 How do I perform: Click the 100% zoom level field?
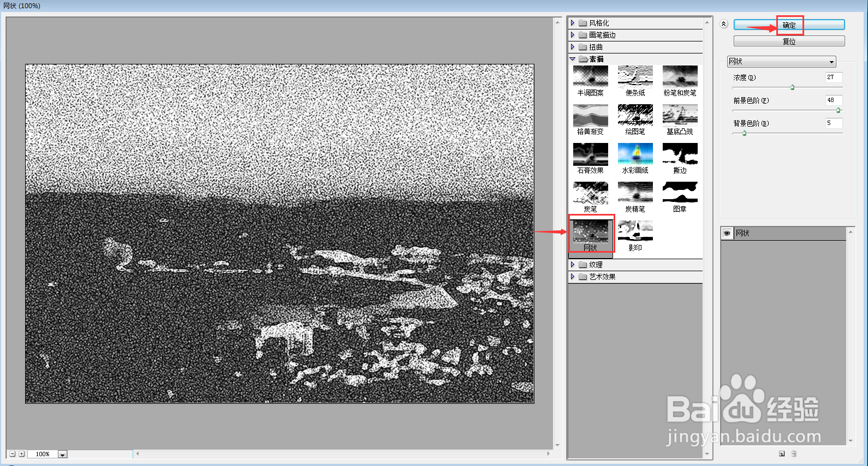43,454
